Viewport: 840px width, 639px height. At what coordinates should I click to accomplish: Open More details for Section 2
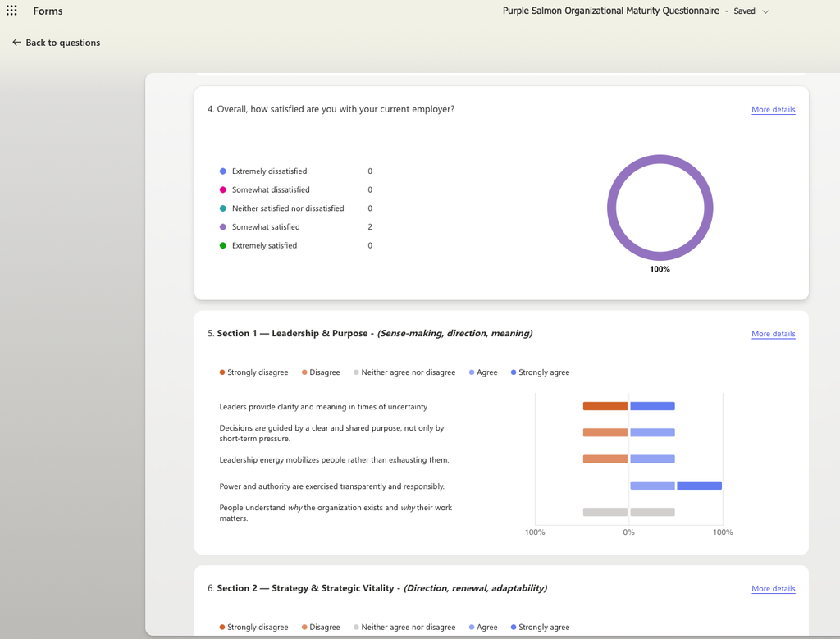coord(773,588)
